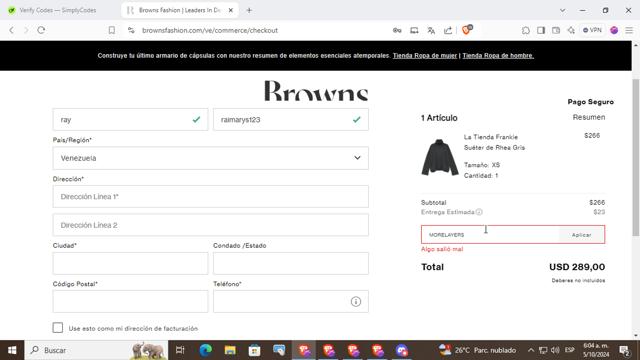Reload the Browns checkout page
Viewport: 640px width, 360px height.
41,30
